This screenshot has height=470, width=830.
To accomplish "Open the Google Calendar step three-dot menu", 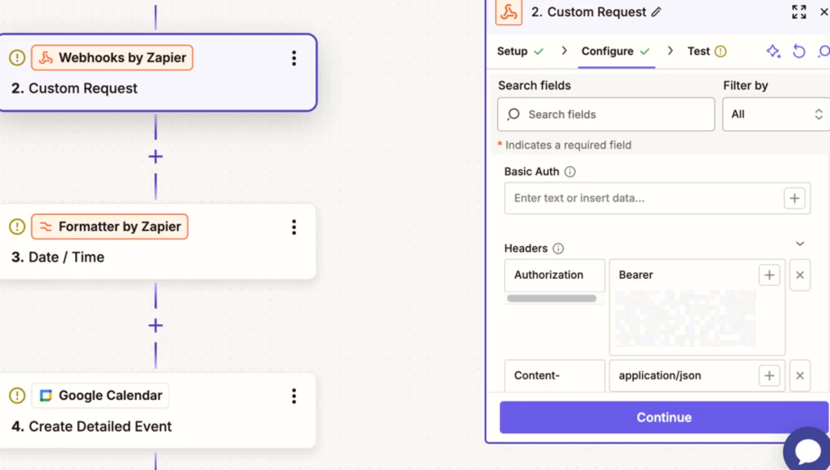I will [x=294, y=396].
